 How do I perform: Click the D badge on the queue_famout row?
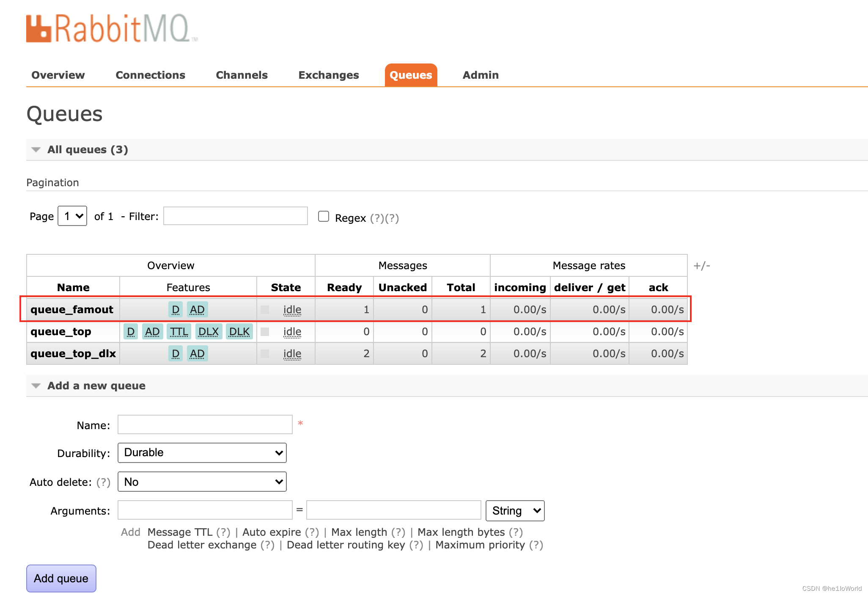pyautogui.click(x=176, y=309)
